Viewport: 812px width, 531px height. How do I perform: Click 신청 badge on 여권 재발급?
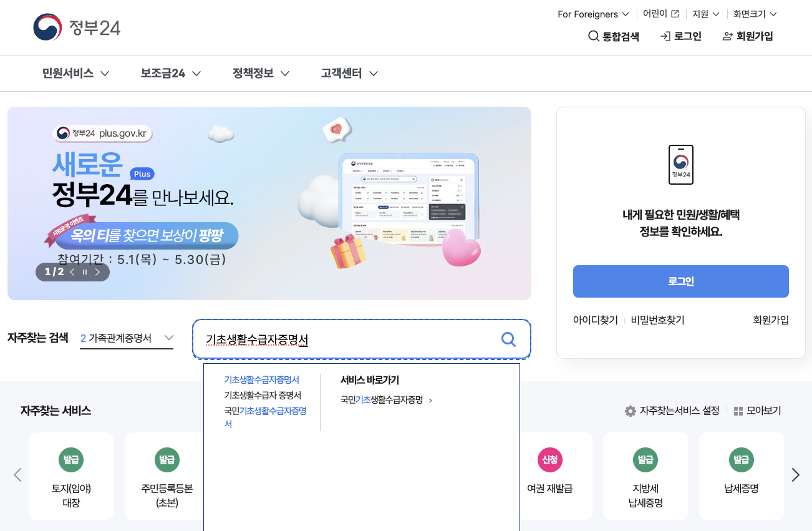pos(549,460)
